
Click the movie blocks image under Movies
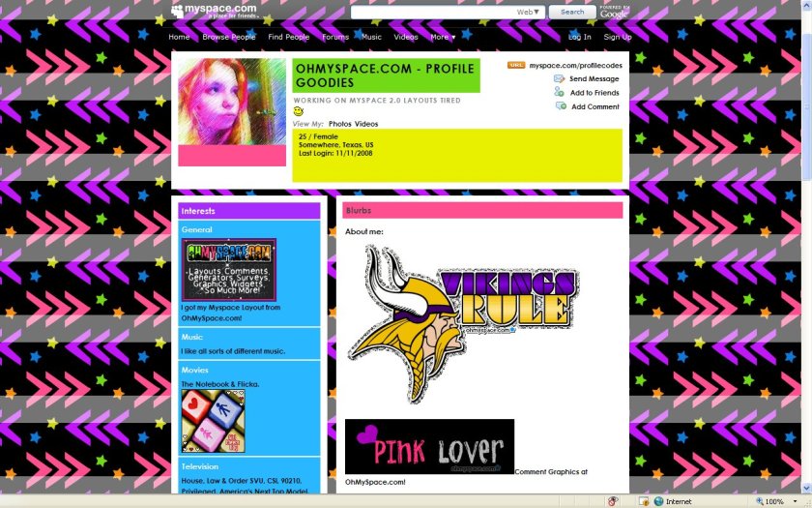213,421
